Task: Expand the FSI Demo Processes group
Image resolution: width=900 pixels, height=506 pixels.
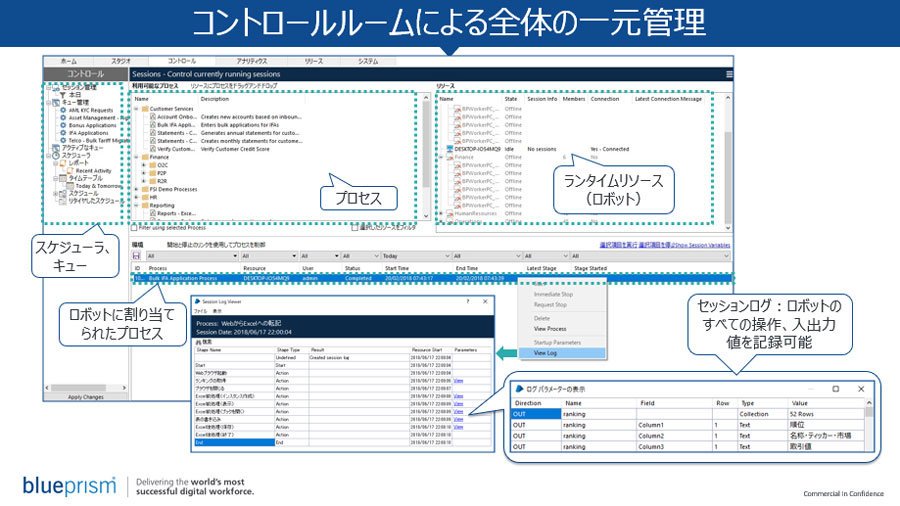Action: pyautogui.click(x=137, y=189)
